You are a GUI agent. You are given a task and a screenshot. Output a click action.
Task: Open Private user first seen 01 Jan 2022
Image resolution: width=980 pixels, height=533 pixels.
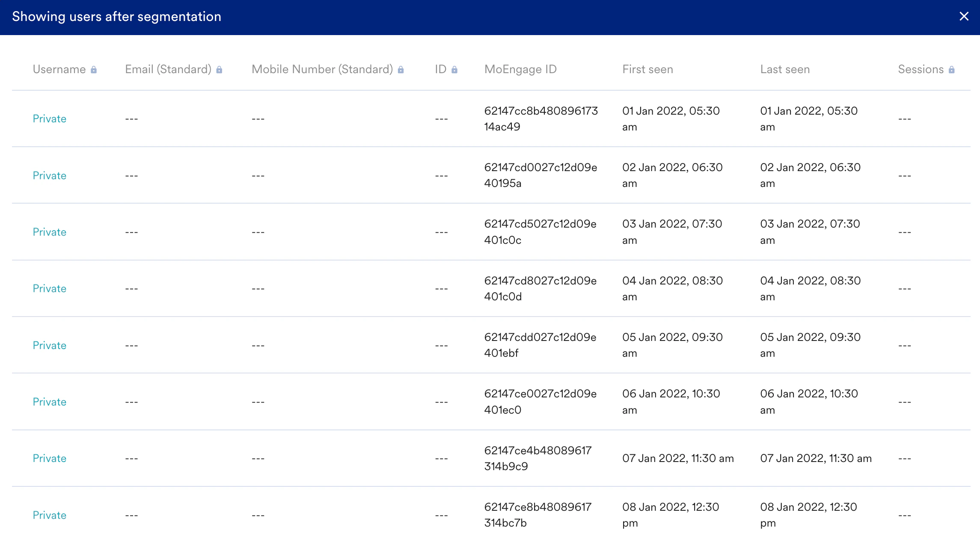50,118
